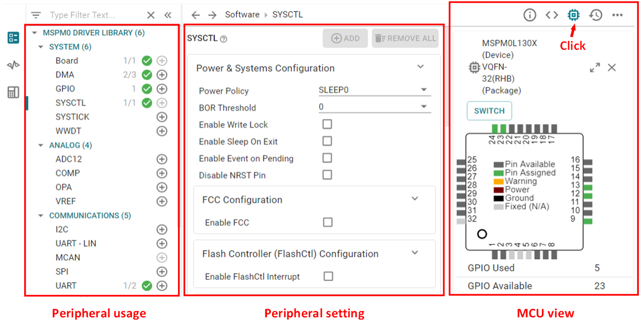Open the Power Policy dropdown

[x=374, y=90]
